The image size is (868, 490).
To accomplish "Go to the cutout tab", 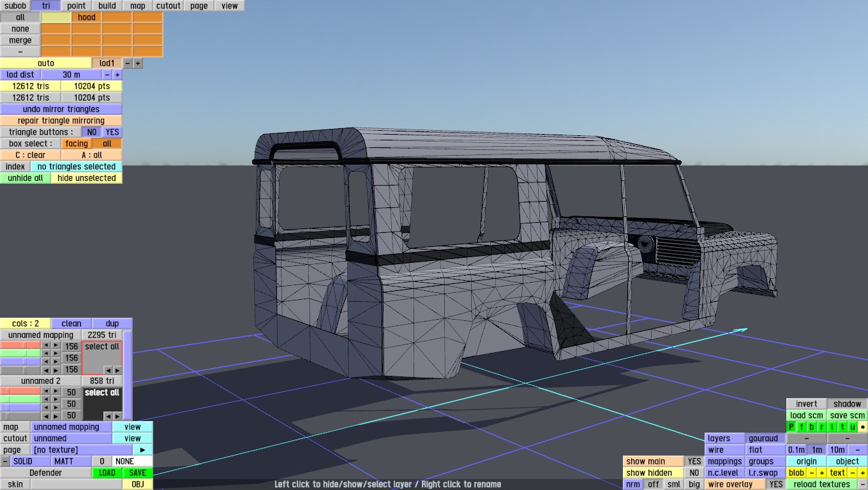I will point(168,6).
